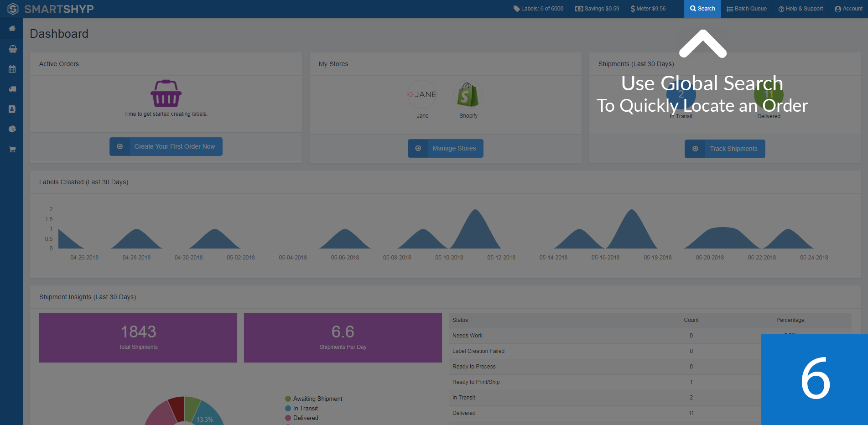Screen dimensions: 868x425
Task: Click the 6.6 Shipments Per Day tile
Action: click(343, 337)
